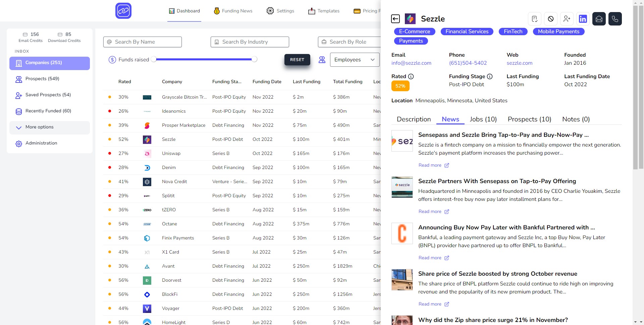Click the BlockFi logo icon
The width and height of the screenshot is (644, 325).
click(x=147, y=294)
